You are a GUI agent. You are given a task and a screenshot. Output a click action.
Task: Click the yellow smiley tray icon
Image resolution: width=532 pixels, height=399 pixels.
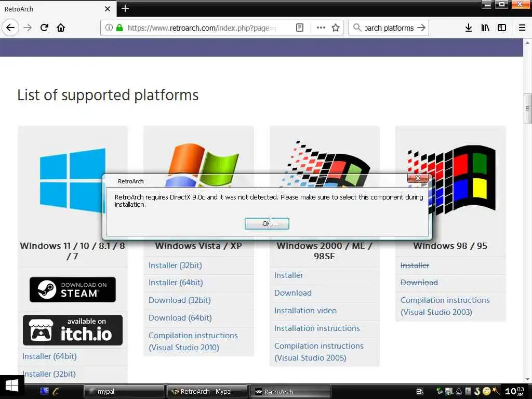(x=486, y=391)
